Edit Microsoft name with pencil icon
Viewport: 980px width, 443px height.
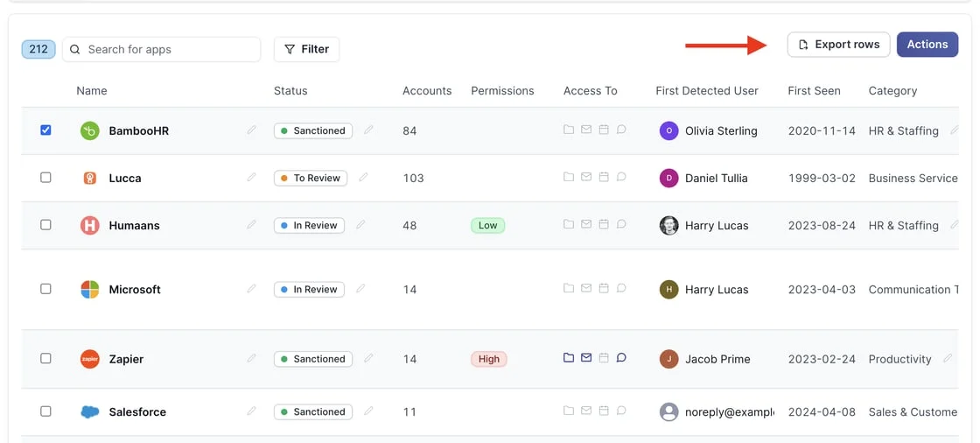click(x=251, y=288)
